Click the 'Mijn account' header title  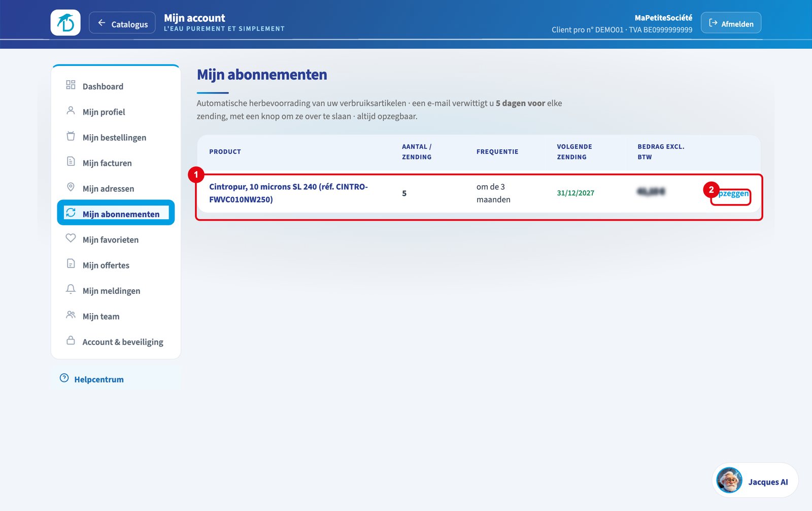194,18
